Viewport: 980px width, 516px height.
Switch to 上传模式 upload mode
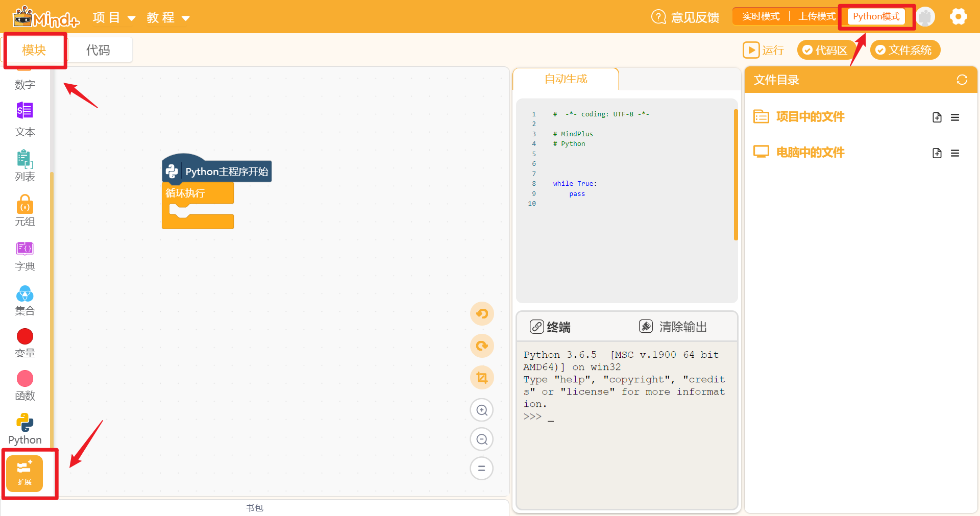click(817, 16)
